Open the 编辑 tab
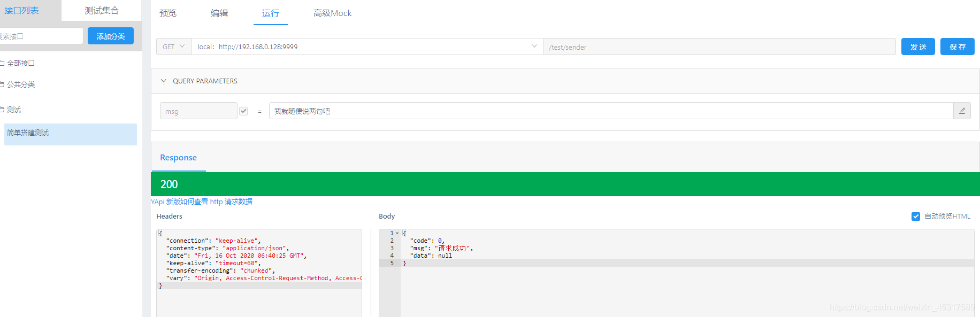Viewport: 980px width, 317px height. click(x=219, y=13)
